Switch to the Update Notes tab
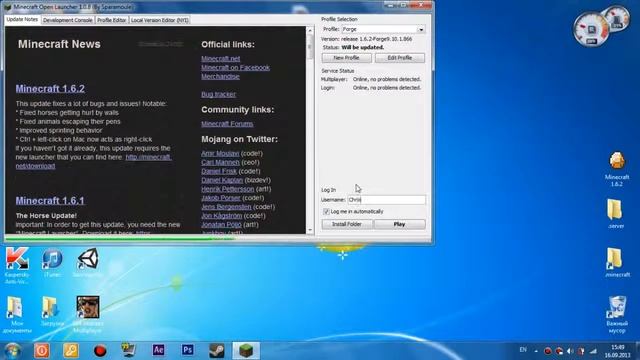Screen dimensions: 640x360 (x=22, y=20)
